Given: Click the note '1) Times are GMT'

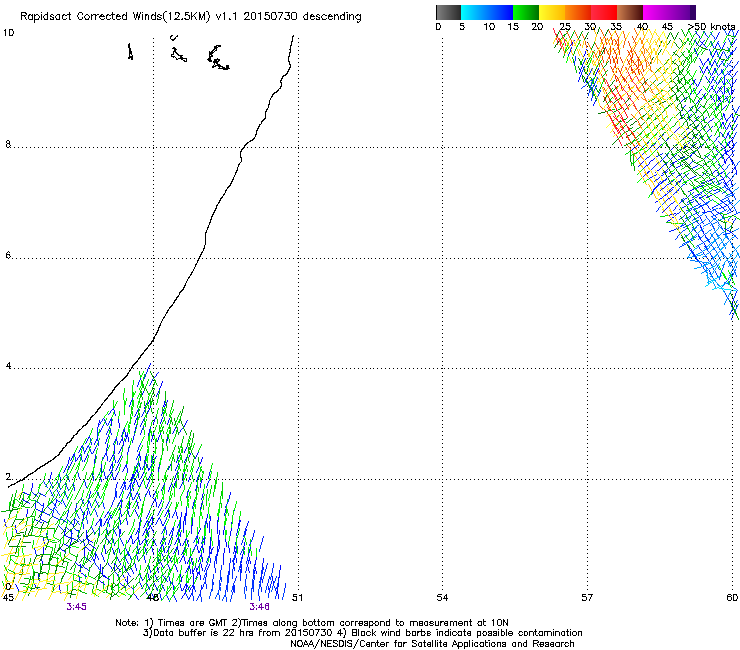Looking at the screenshot, I should coord(186,623).
